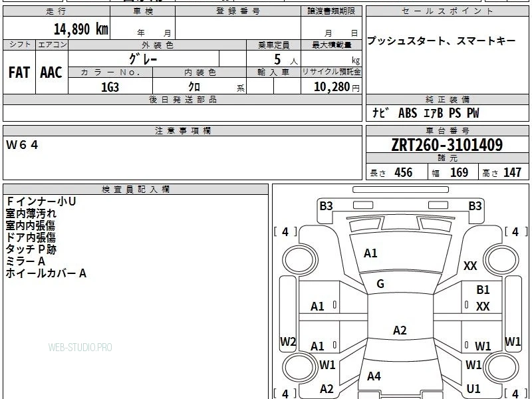This screenshot has width=532, height=399.
Task: Click the kg unit in load cell
Action: coord(356,61)
